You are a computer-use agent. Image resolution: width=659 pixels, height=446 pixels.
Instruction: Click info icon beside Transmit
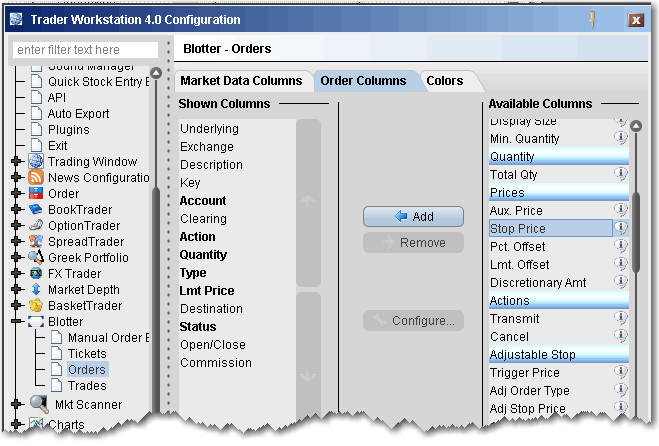621,318
